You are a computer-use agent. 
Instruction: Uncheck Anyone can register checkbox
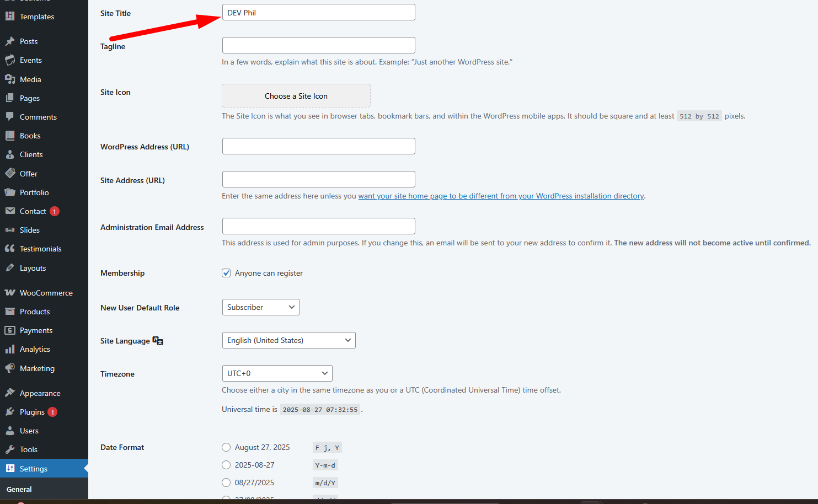226,273
